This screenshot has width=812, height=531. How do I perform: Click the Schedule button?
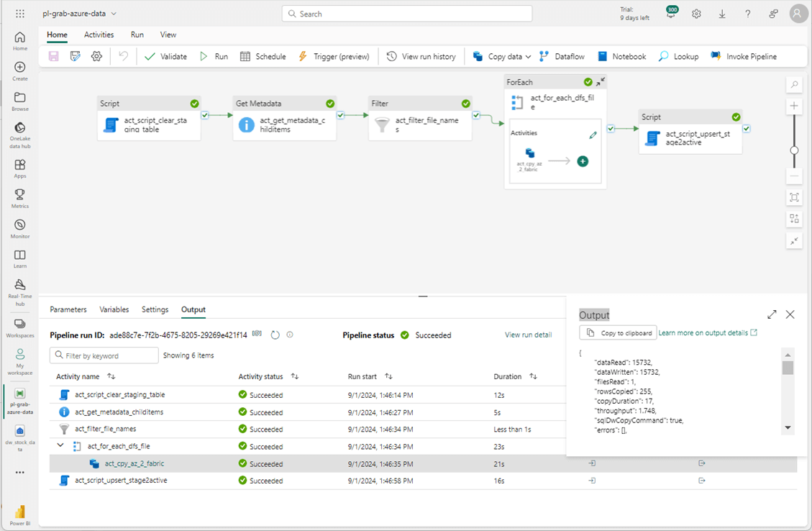[x=263, y=56]
